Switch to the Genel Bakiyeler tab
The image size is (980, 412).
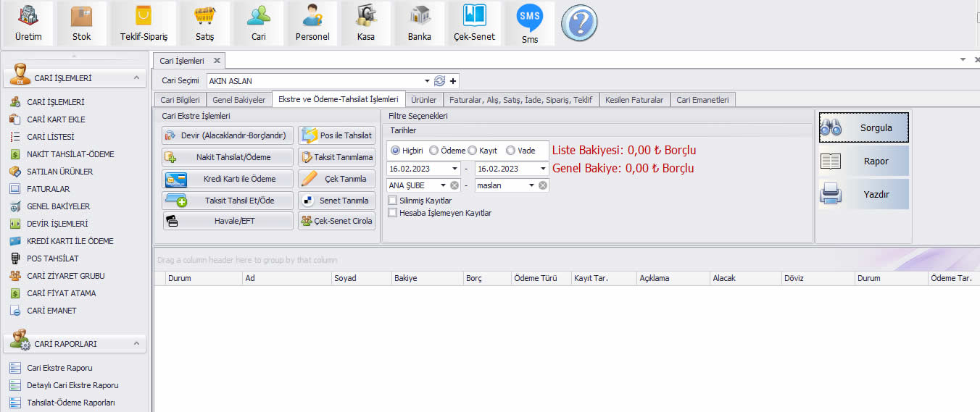pos(239,100)
